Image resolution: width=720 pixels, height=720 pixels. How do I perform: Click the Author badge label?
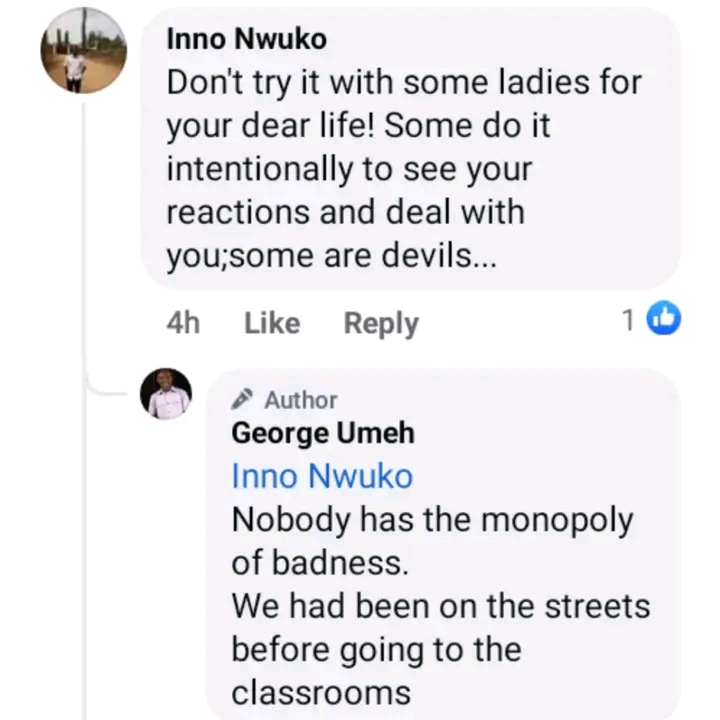pyautogui.click(x=301, y=400)
